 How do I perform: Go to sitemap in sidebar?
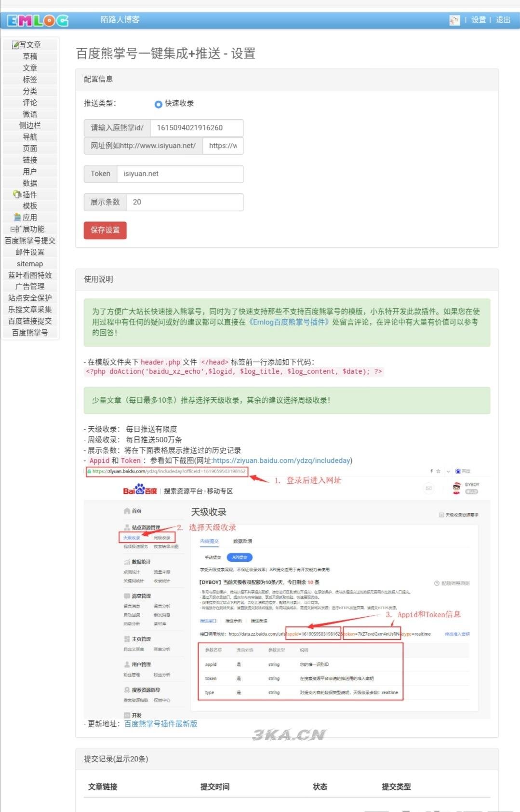click(x=30, y=264)
